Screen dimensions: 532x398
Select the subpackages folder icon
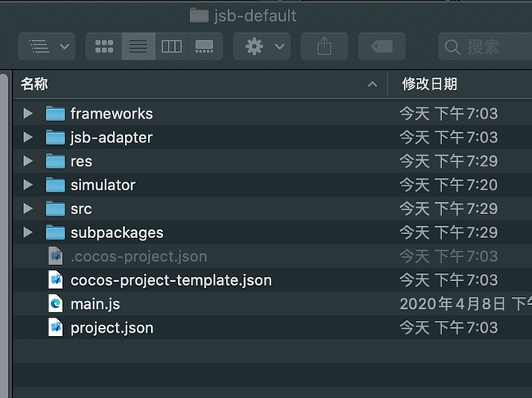(x=55, y=232)
